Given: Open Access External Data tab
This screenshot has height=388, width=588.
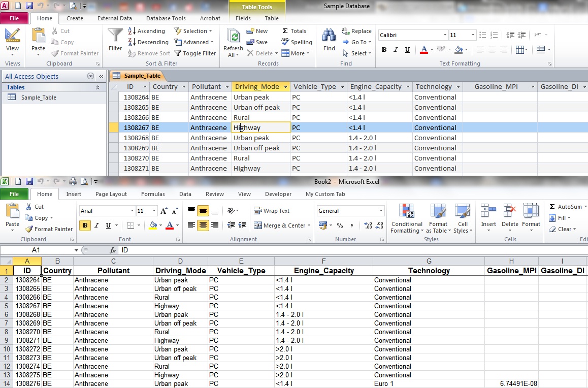Looking at the screenshot, I should [114, 18].
